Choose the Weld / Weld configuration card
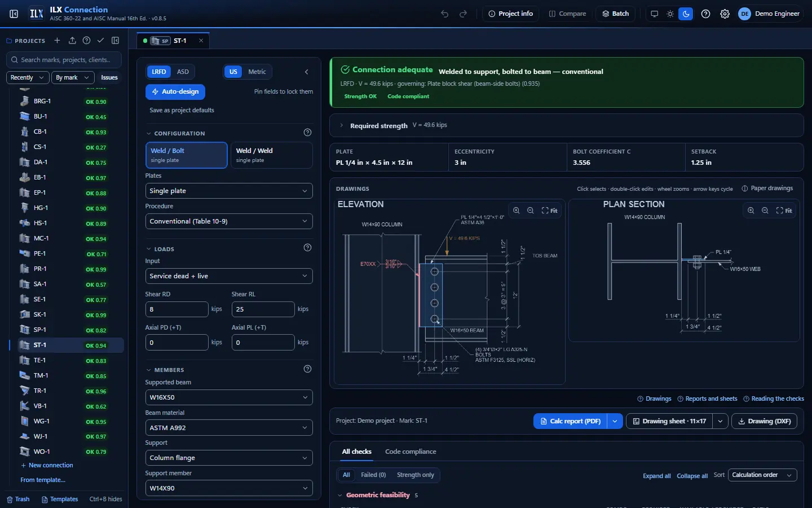The height and width of the screenshot is (508, 812). (272, 155)
